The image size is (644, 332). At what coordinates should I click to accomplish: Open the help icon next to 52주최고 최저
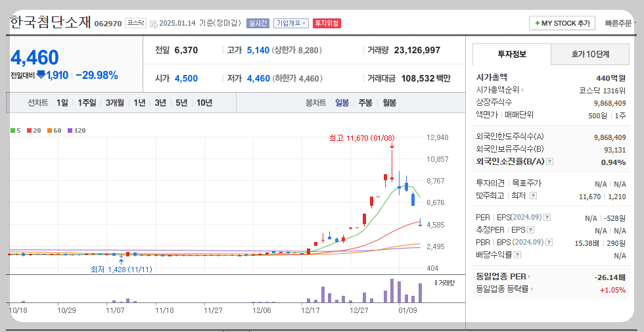point(533,196)
